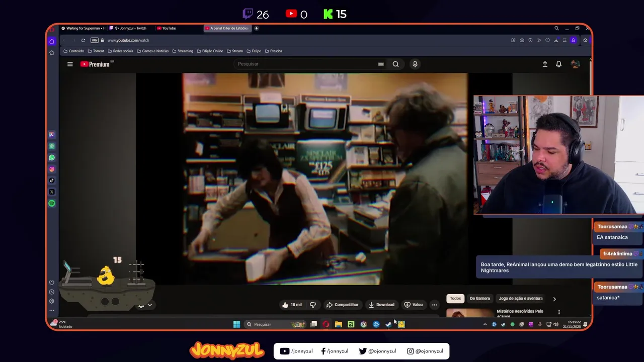Select Jogo de ação e aventura chip
This screenshot has width=644, height=362.
pos(521,299)
